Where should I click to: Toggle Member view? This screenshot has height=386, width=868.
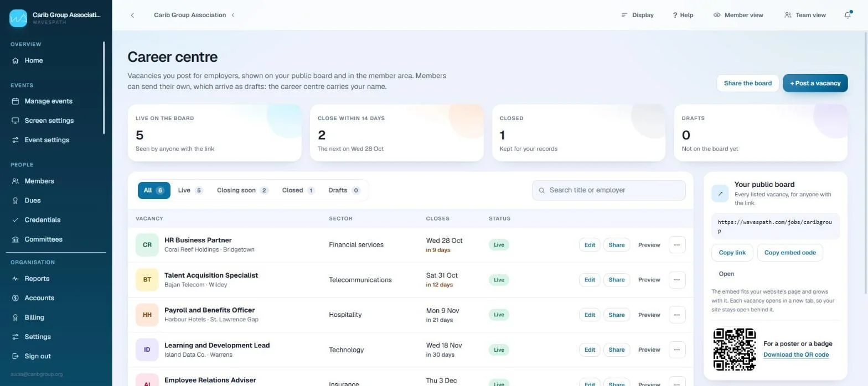click(738, 15)
